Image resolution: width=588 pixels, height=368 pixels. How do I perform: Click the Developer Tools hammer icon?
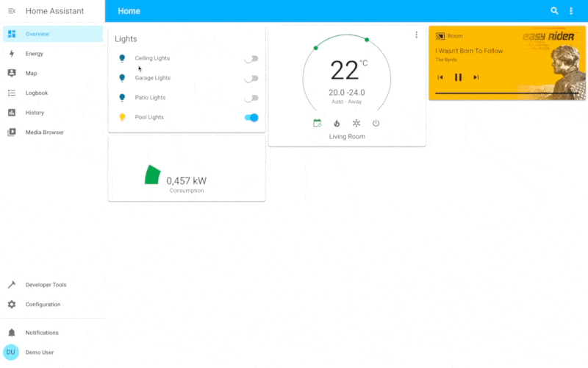point(12,285)
